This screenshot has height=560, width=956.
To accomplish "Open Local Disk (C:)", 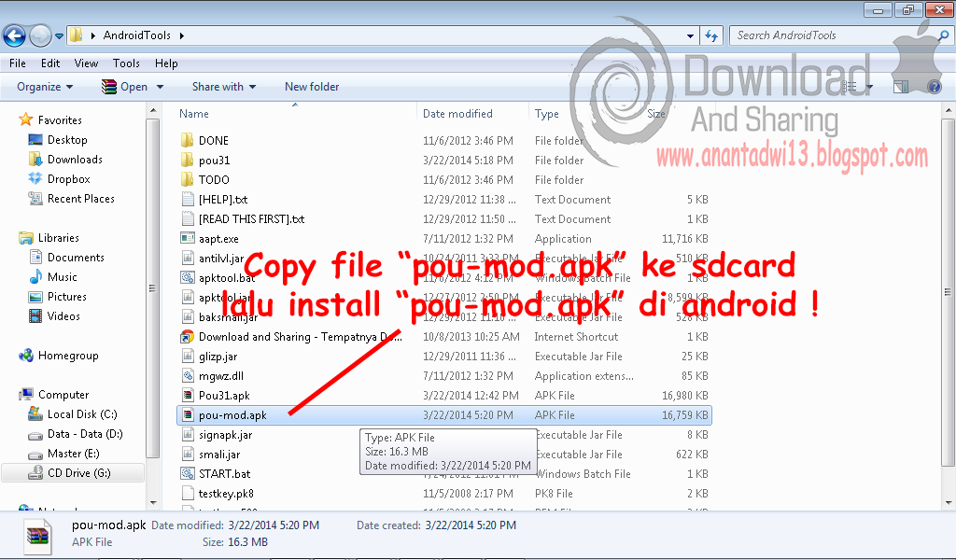I will pyautogui.click(x=82, y=414).
